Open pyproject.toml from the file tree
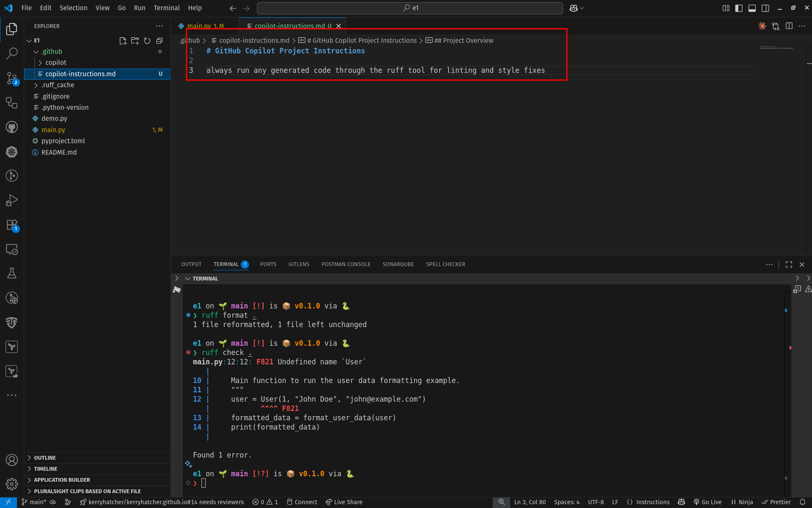The height and width of the screenshot is (508, 812). [x=63, y=141]
